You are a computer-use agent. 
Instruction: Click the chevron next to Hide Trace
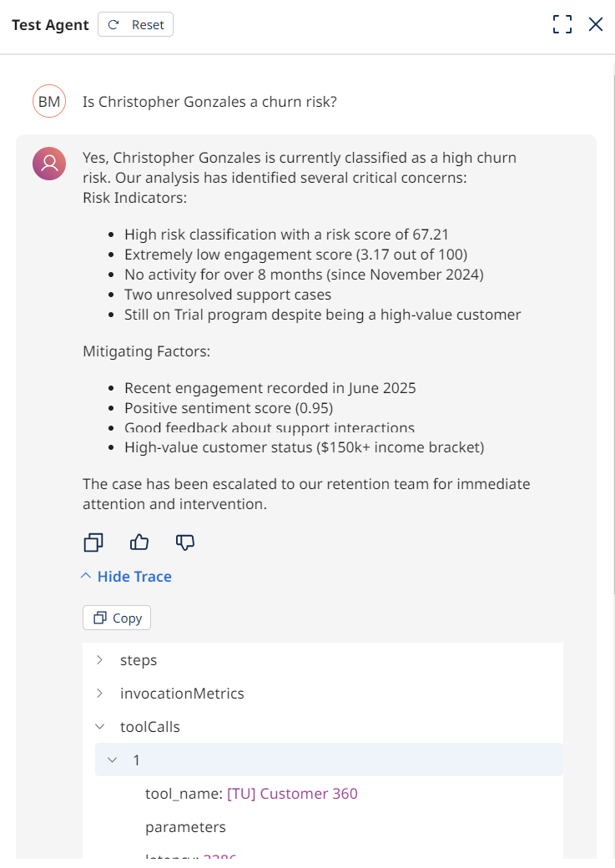(x=84, y=575)
